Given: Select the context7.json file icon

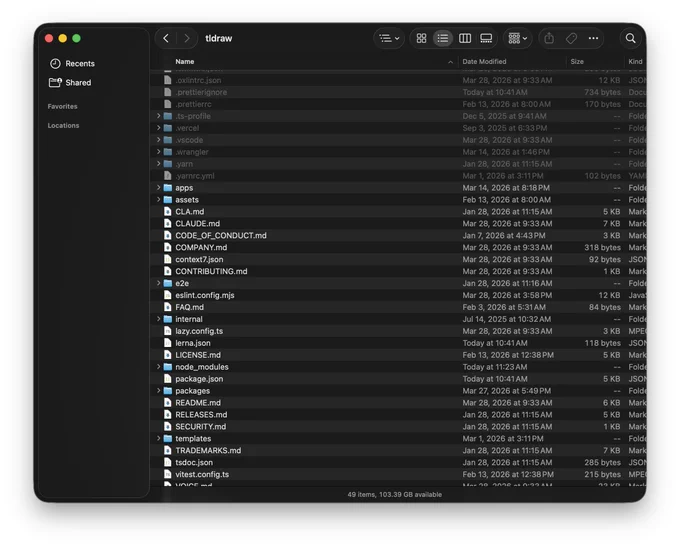Looking at the screenshot, I should [168, 259].
